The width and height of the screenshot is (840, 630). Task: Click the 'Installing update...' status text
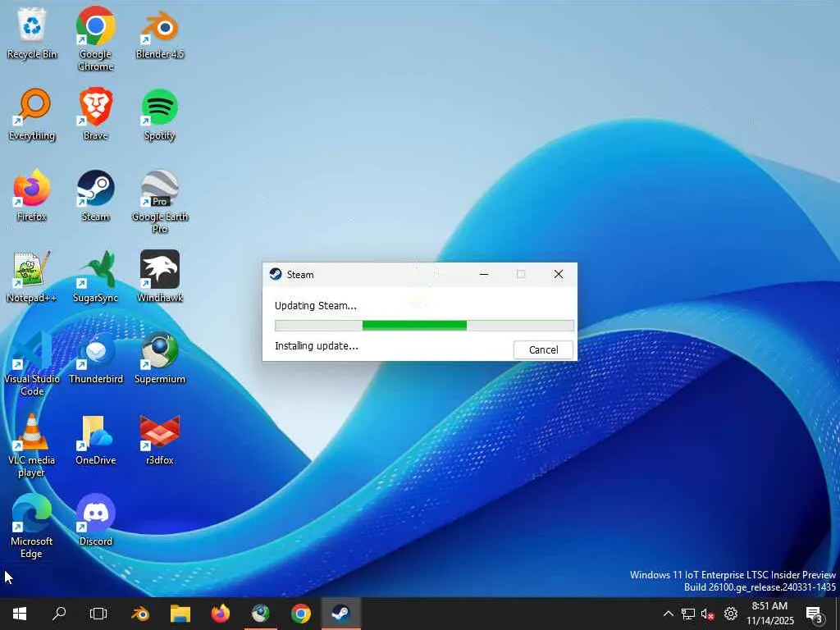[x=317, y=346]
